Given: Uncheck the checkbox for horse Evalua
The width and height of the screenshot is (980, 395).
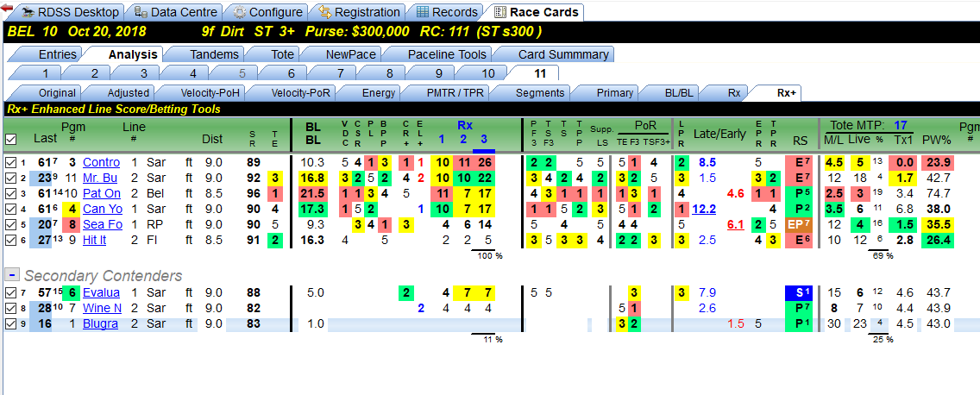Looking at the screenshot, I should click(9, 292).
